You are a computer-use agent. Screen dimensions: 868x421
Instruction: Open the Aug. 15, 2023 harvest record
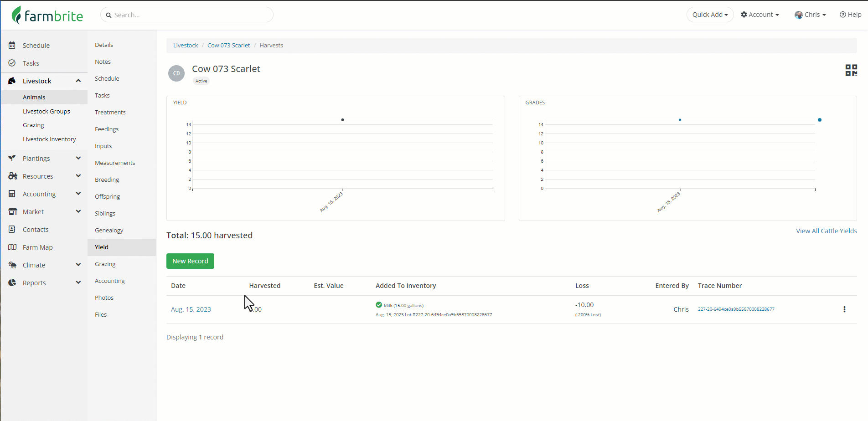pos(191,309)
